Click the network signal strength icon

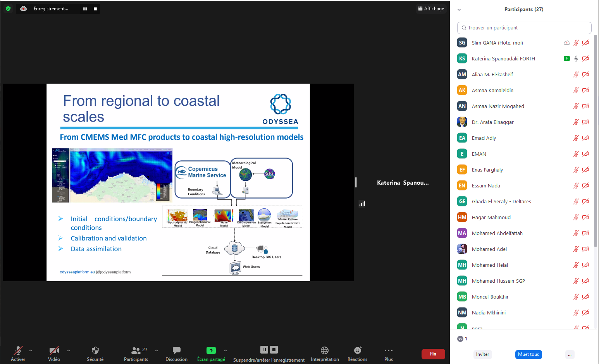tap(362, 204)
